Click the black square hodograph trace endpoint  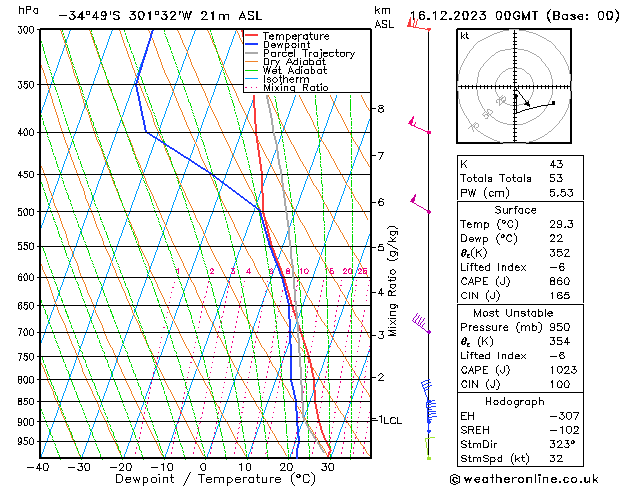tap(554, 103)
